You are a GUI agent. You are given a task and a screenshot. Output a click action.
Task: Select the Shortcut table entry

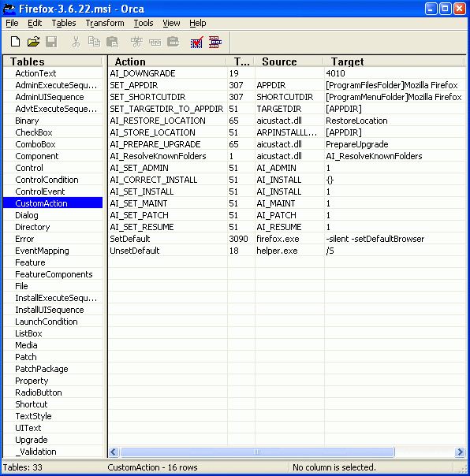click(32, 404)
